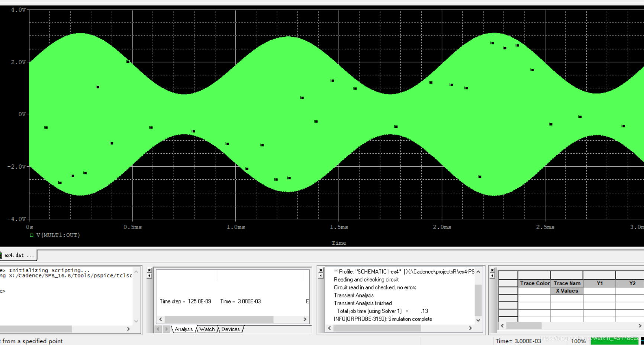Click scroll-right arrow in cursor table
The image size is (644, 345).
640,326
